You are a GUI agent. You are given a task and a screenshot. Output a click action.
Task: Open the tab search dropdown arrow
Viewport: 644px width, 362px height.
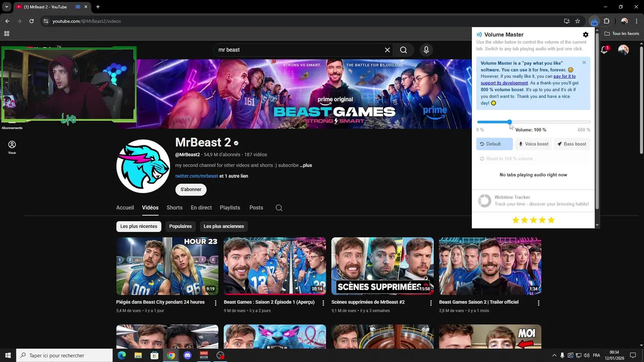[7, 7]
